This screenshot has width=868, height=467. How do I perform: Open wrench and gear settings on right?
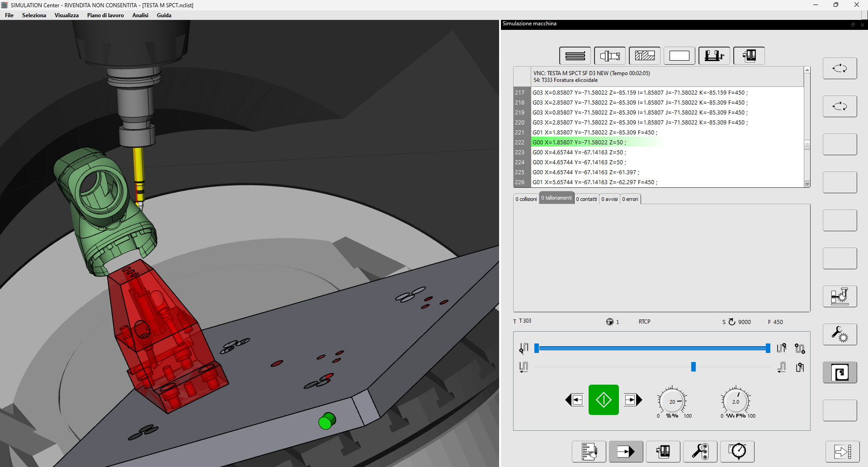(840, 334)
